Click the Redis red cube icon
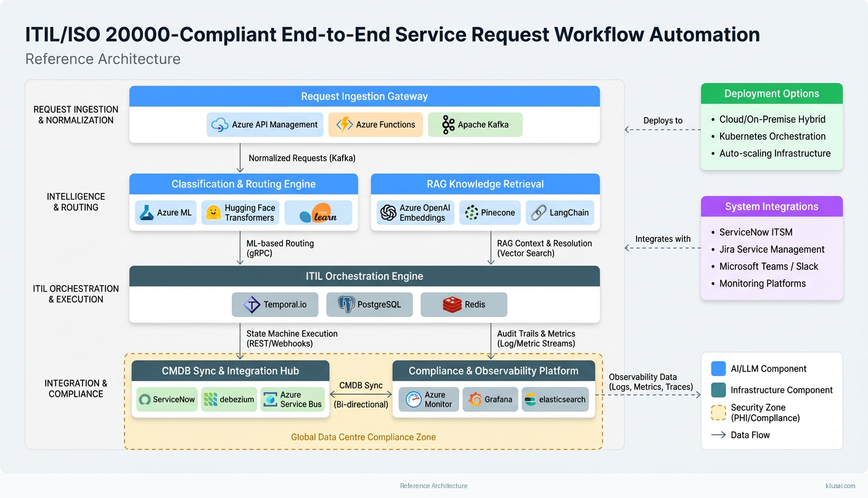 (x=452, y=304)
